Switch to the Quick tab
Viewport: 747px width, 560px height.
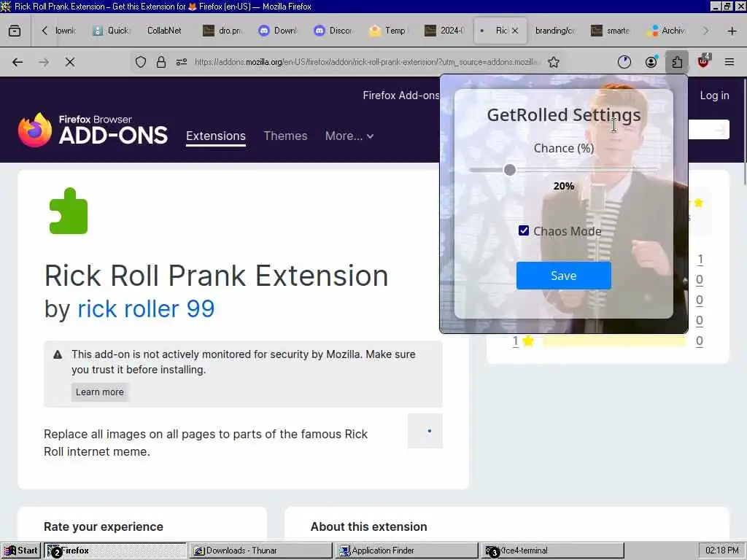111,31
